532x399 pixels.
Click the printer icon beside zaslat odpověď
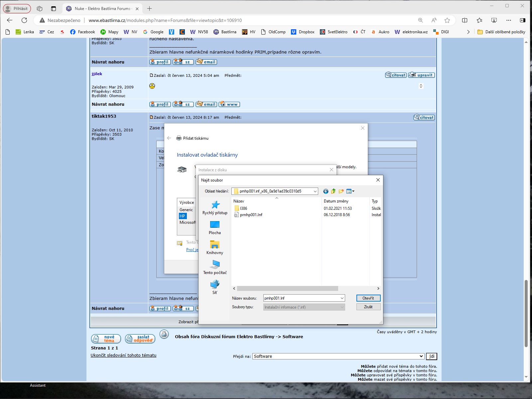coord(164,334)
